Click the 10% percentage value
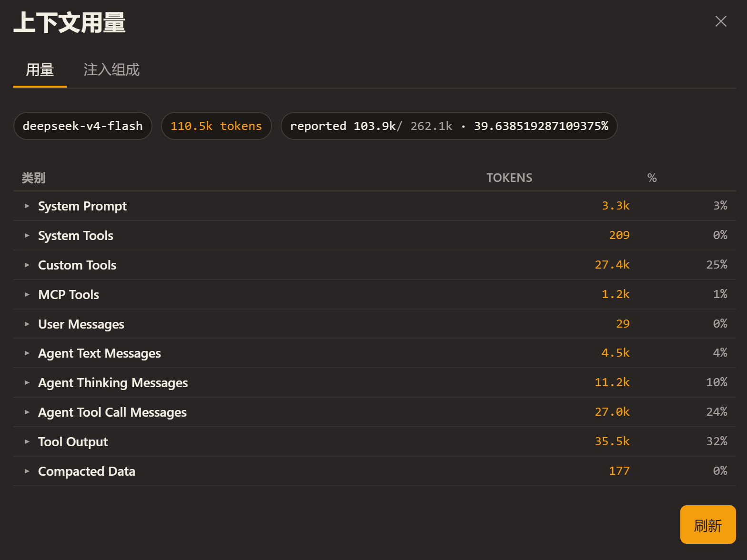 [x=717, y=382]
